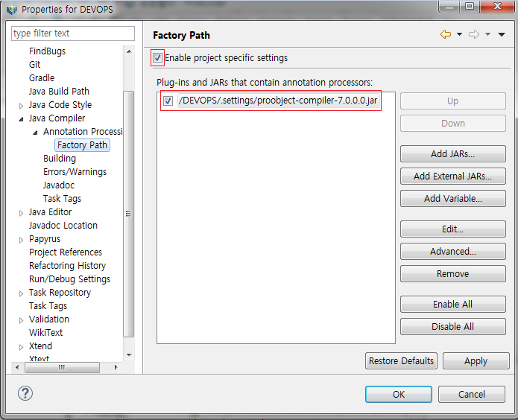Click the Enable All button

pyautogui.click(x=453, y=305)
